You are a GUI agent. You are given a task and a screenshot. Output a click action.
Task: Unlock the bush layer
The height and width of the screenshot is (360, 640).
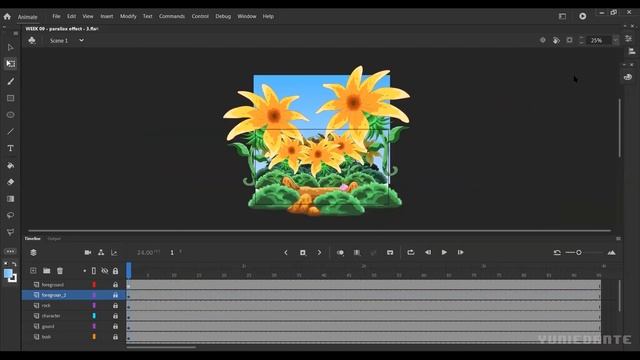pos(116,337)
